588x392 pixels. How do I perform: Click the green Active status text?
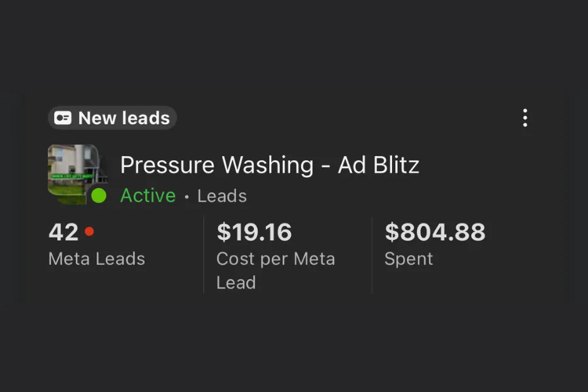coord(148,195)
